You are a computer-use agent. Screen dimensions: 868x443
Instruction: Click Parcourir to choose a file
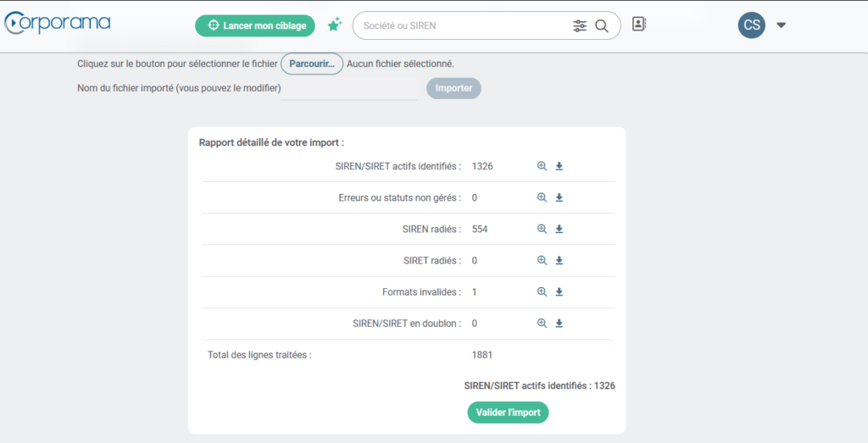(312, 64)
